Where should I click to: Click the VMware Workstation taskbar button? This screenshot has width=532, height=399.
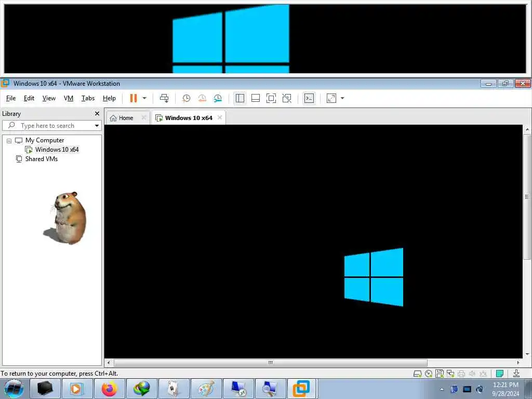301,389
